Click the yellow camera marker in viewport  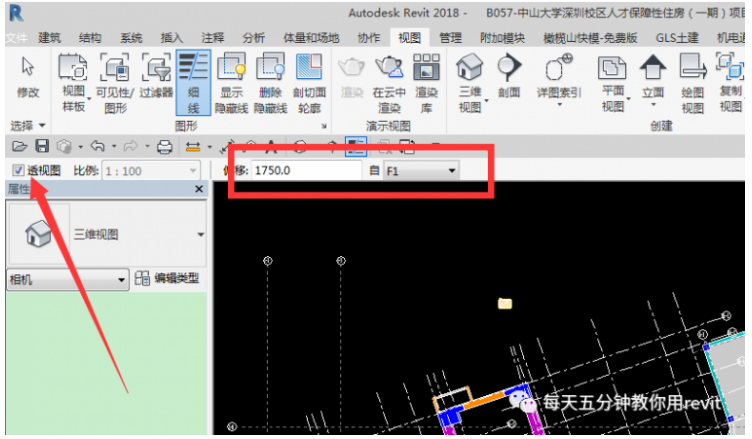505,303
